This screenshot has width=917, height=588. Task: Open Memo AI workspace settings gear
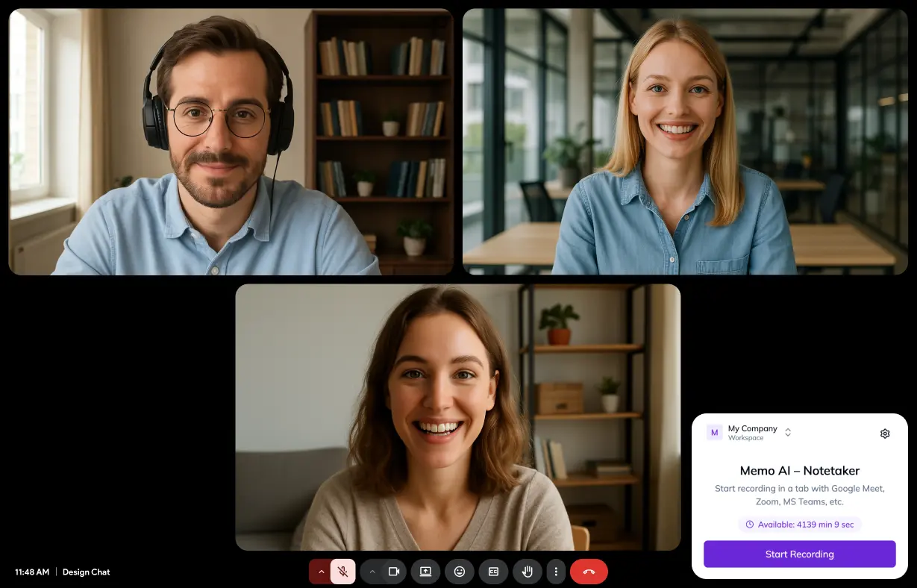click(885, 433)
